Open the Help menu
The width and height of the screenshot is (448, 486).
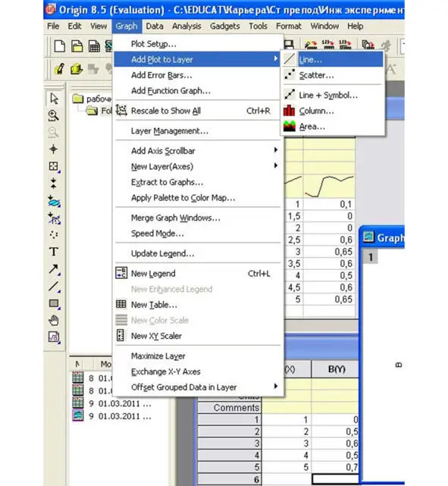pyautogui.click(x=355, y=26)
